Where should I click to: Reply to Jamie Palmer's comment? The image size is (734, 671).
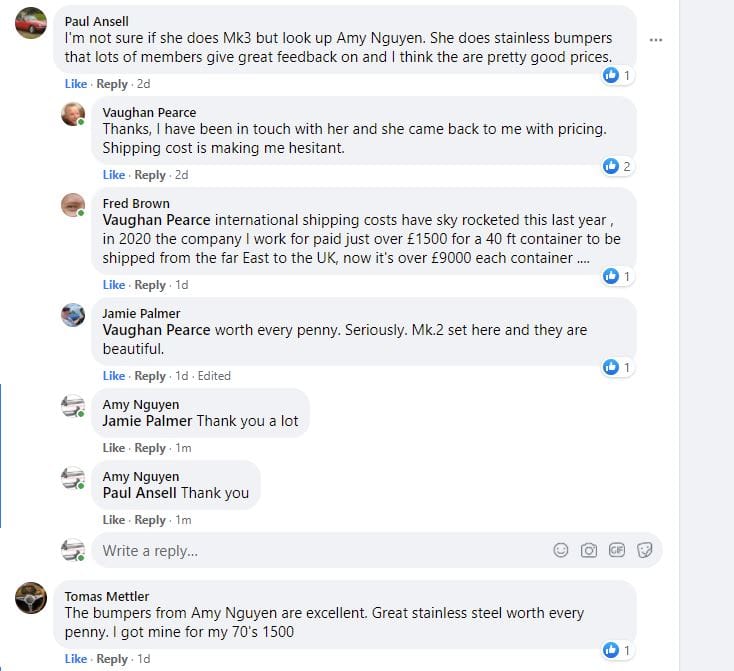150,376
